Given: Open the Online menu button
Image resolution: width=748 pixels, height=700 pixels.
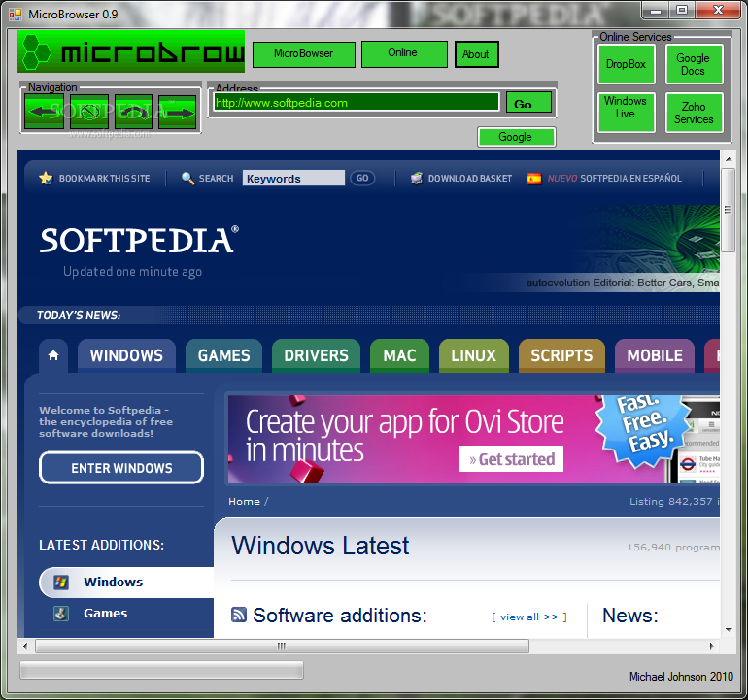Looking at the screenshot, I should click(404, 53).
